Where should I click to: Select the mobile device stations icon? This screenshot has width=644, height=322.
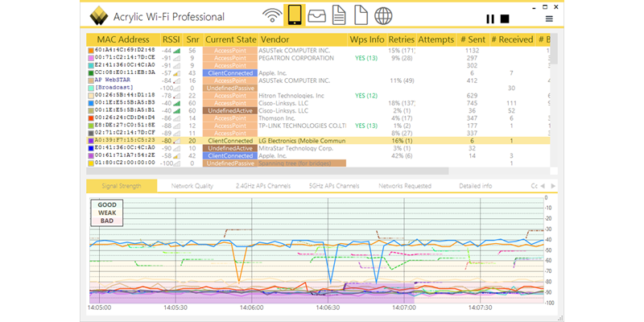[295, 16]
